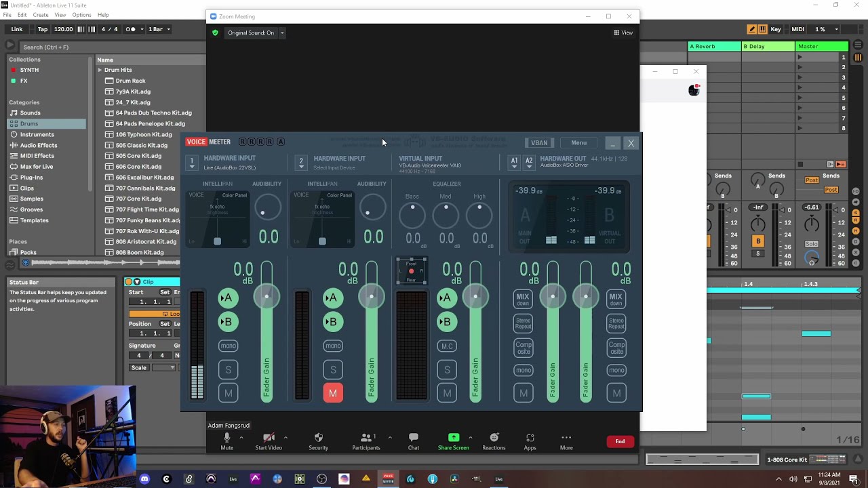Open Ableton File menu
Image resolution: width=868 pixels, height=488 pixels.
(7, 15)
